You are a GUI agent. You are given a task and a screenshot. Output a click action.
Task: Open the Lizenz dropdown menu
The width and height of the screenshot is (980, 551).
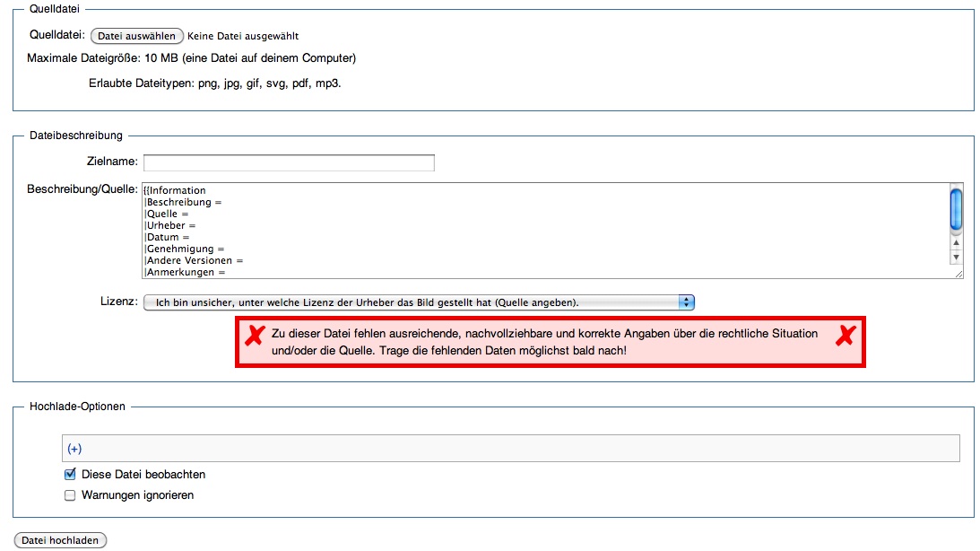[419, 302]
